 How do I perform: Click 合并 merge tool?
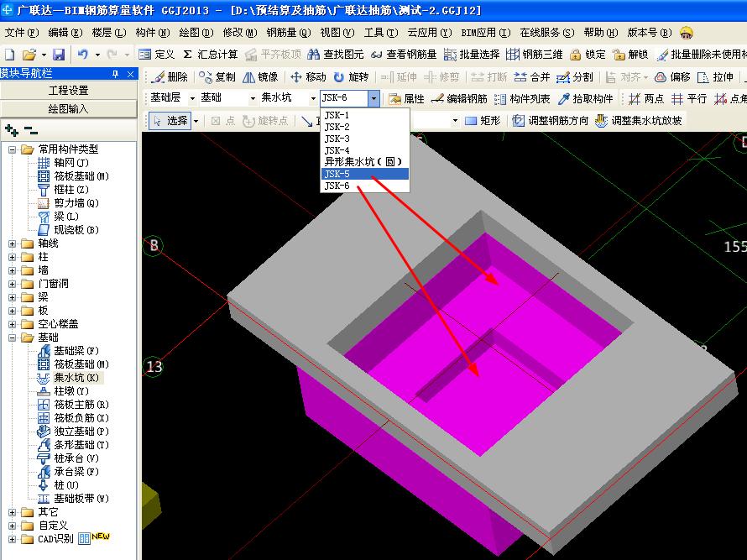[x=532, y=76]
